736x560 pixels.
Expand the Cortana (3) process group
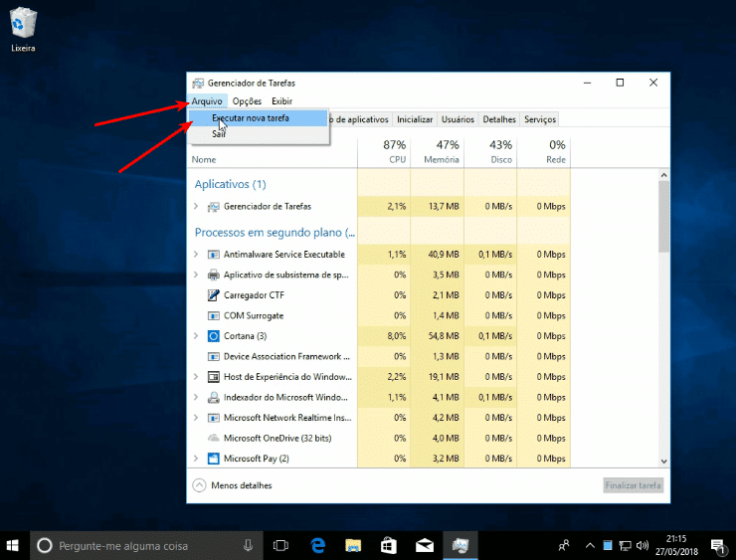[x=196, y=335]
